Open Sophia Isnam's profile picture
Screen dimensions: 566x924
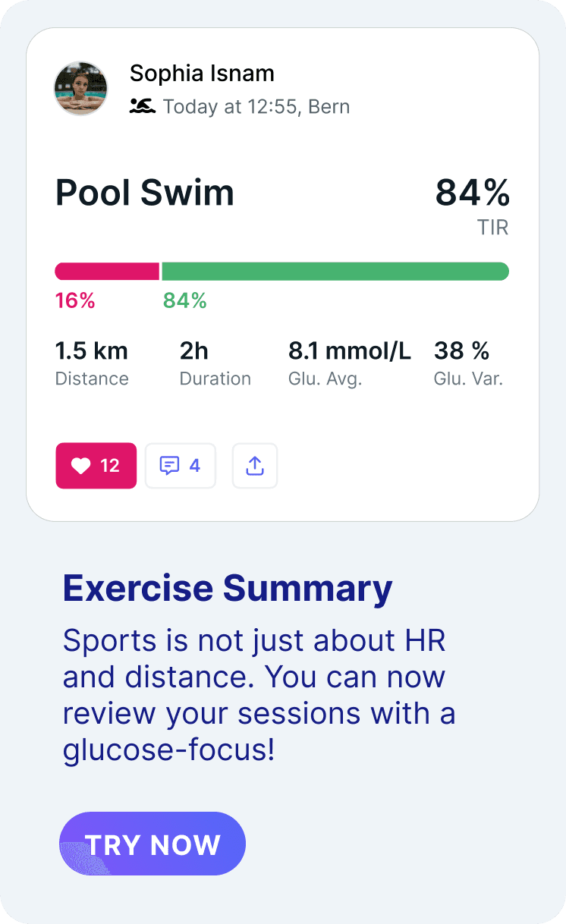point(80,89)
